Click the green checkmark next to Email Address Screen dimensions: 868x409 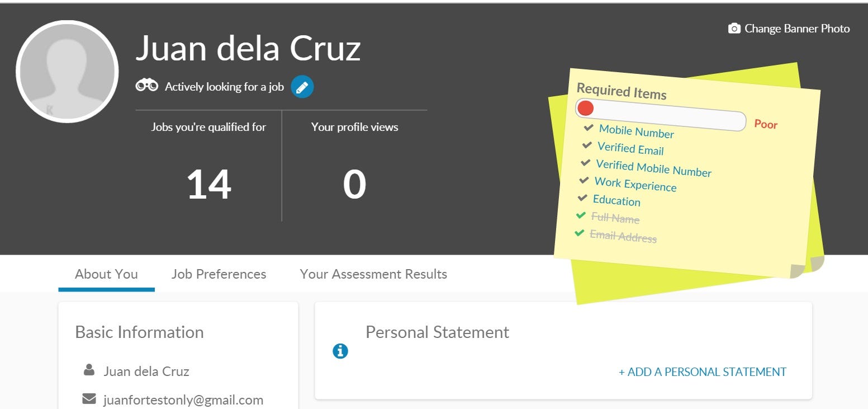pyautogui.click(x=579, y=232)
